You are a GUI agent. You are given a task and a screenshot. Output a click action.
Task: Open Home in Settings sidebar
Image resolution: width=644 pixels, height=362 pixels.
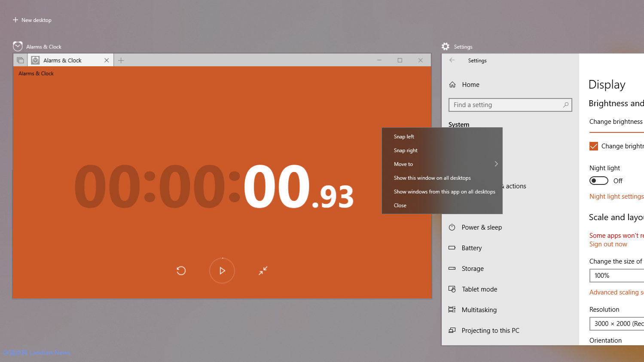click(x=470, y=85)
